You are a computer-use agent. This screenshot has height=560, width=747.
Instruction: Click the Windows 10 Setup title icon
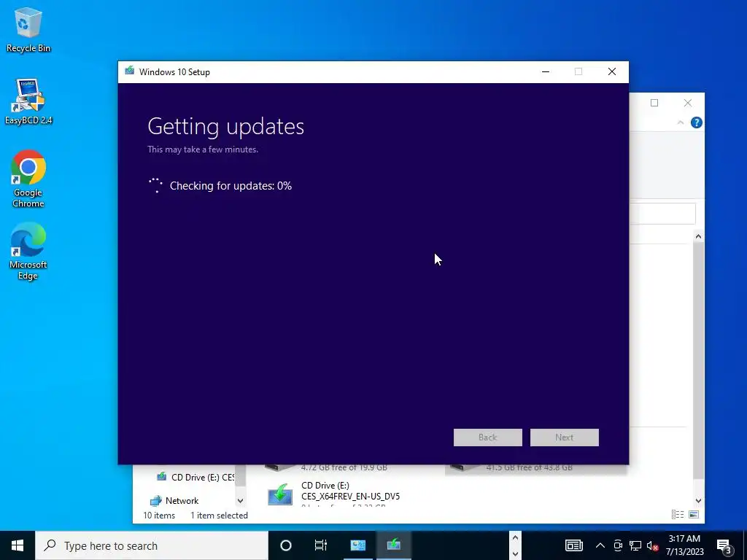(130, 71)
